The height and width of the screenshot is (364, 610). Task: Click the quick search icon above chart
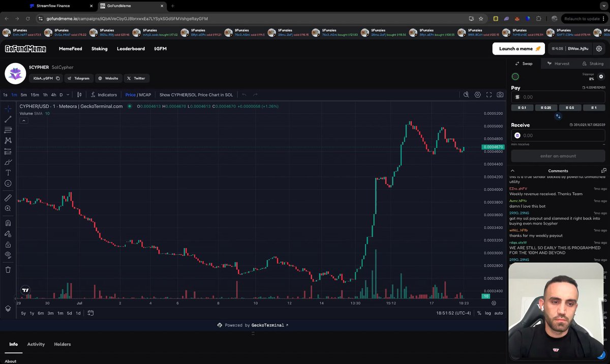coord(466,95)
